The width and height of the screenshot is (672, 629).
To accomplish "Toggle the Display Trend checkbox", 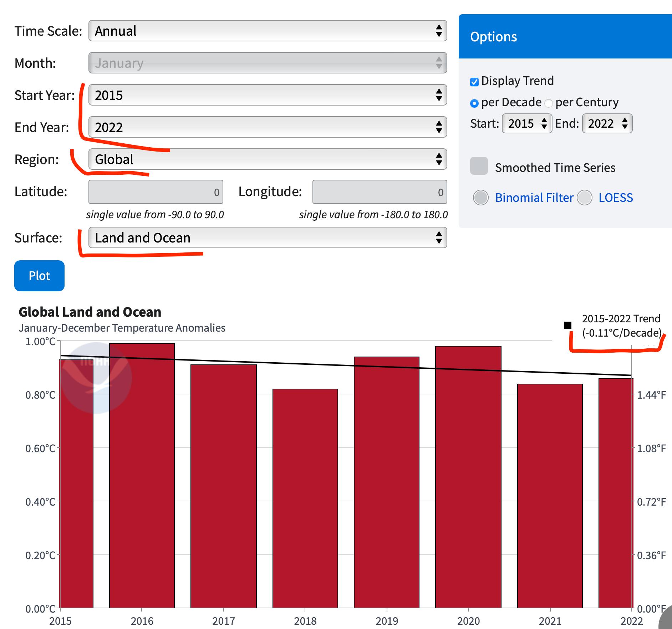I will [x=474, y=82].
